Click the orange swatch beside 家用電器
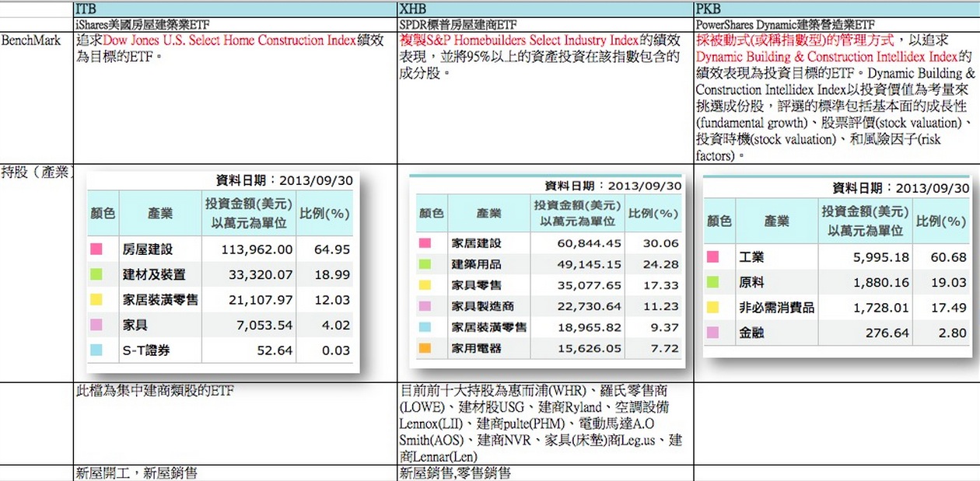The image size is (980, 481). pyautogui.click(x=425, y=348)
